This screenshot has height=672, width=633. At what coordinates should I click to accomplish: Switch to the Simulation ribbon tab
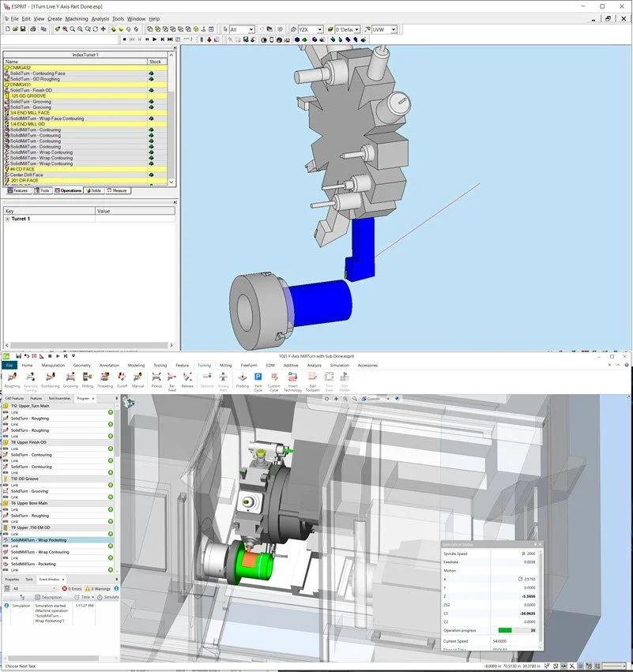(339, 365)
